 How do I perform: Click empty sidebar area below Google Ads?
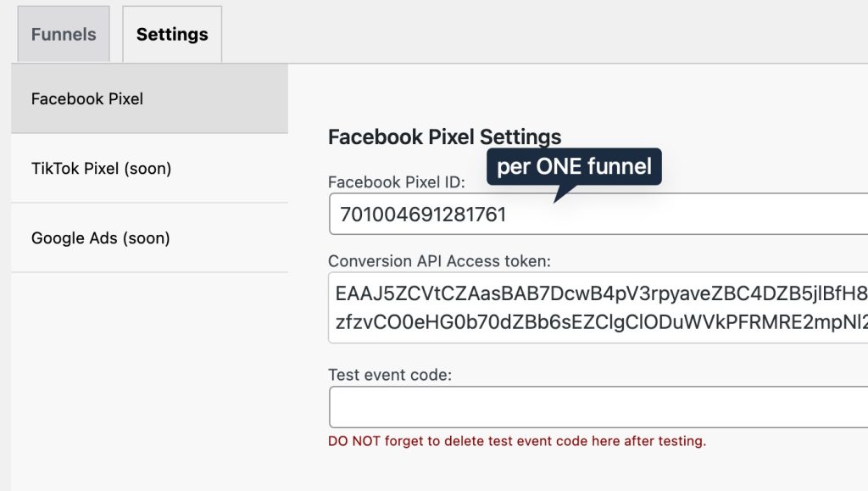pos(149,373)
